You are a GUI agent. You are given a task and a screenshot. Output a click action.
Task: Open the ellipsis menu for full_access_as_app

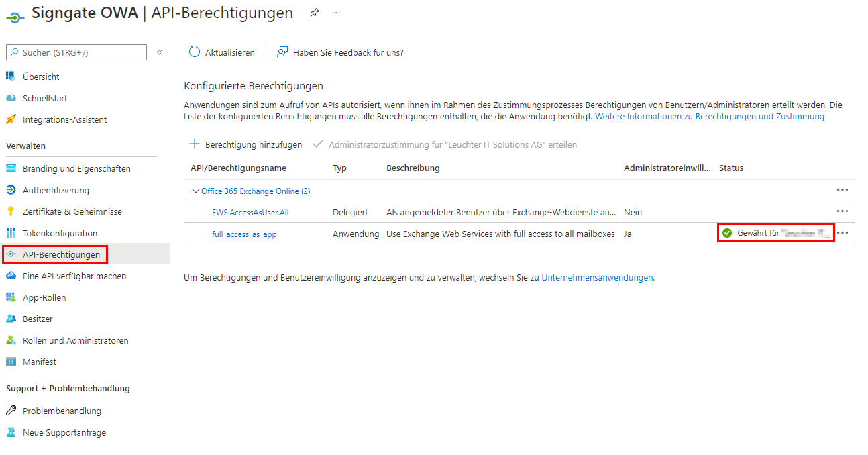pos(843,233)
